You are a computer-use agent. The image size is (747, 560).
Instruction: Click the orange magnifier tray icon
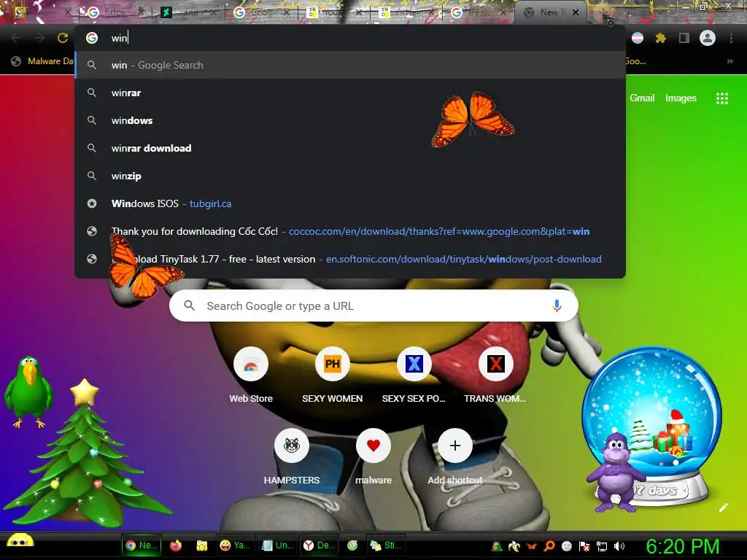(549, 546)
